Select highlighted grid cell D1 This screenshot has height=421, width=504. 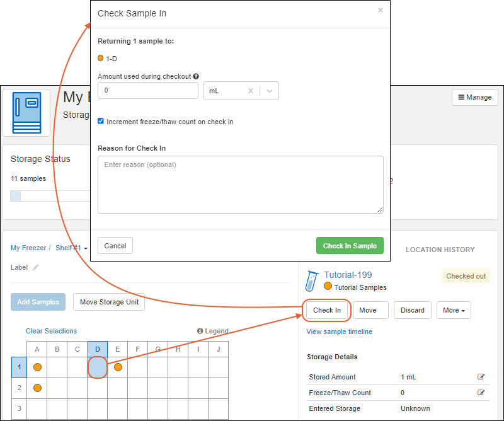click(98, 367)
